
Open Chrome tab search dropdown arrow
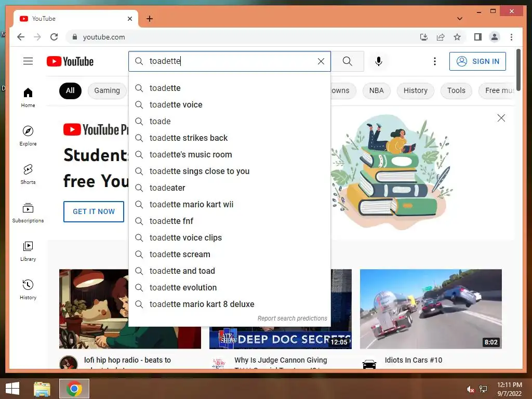(459, 19)
